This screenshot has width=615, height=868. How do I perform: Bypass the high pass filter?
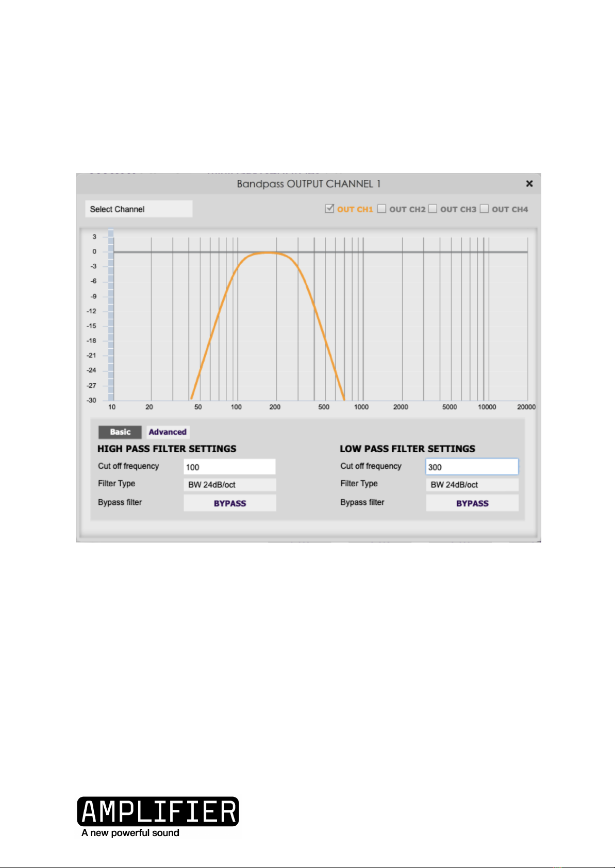coord(230,503)
